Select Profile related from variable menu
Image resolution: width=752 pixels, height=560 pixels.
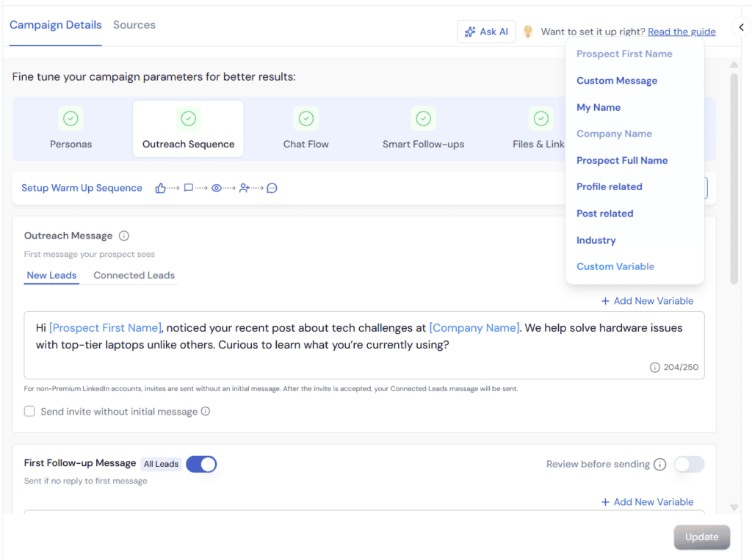point(609,187)
